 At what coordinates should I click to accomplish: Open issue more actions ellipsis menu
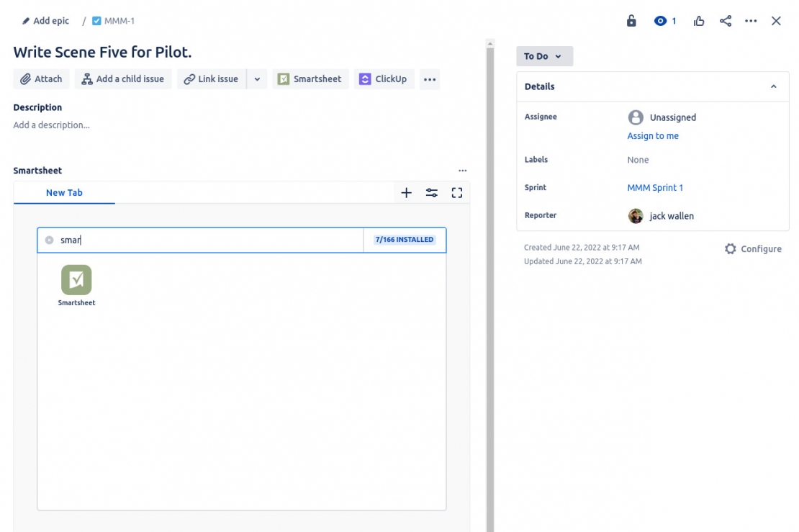pyautogui.click(x=750, y=21)
